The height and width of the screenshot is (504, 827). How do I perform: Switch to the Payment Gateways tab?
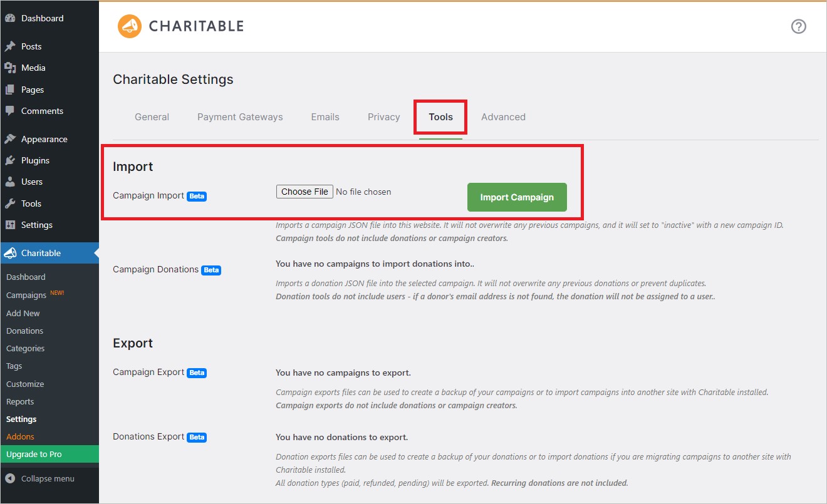click(x=240, y=116)
